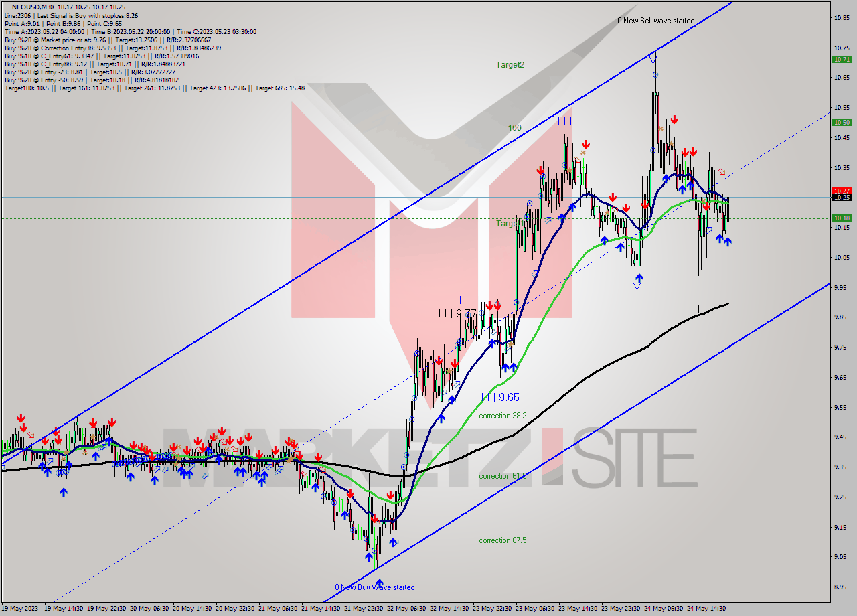This screenshot has width=857, height=616.
Task: Click the 9.85 price axis value
Action: pyautogui.click(x=842, y=317)
